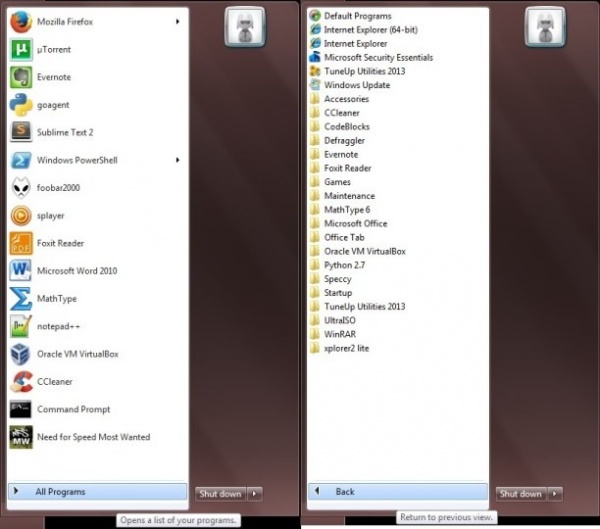Open the UltraISO folder
This screenshot has width=600, height=529.
tap(398, 320)
